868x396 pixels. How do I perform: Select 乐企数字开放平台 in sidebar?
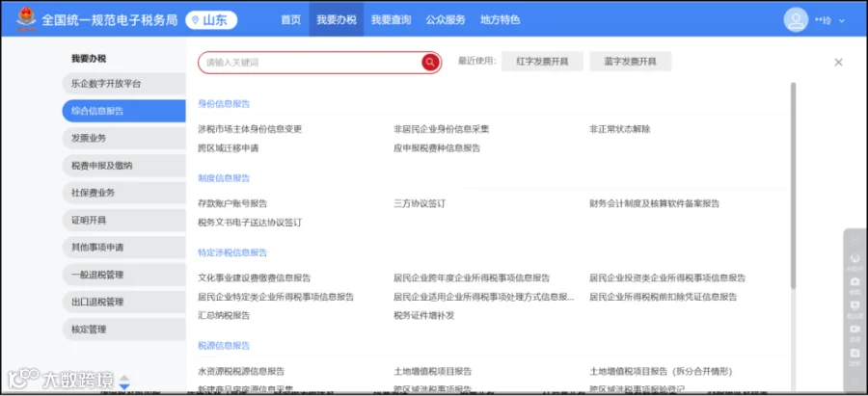pyautogui.click(x=123, y=84)
